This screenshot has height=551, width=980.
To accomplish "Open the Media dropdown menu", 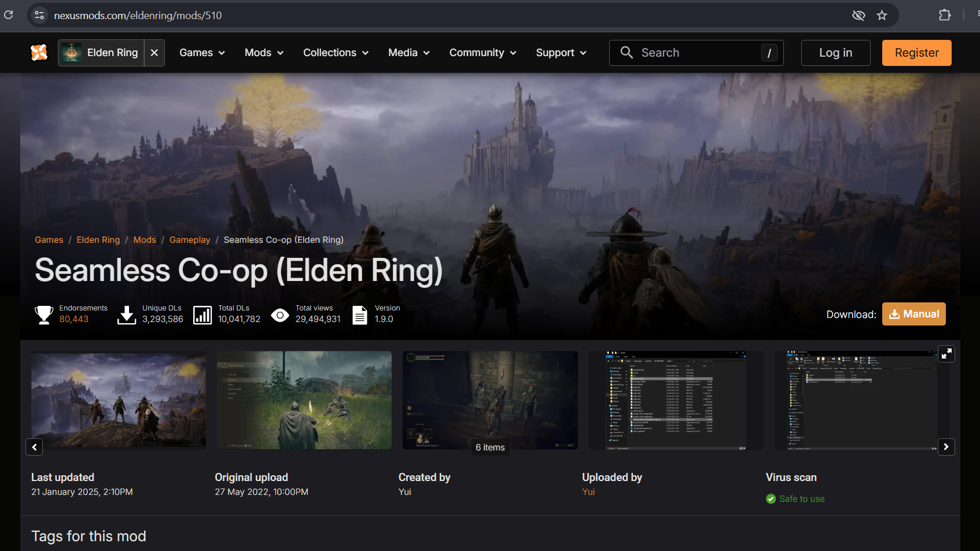I will coord(409,53).
